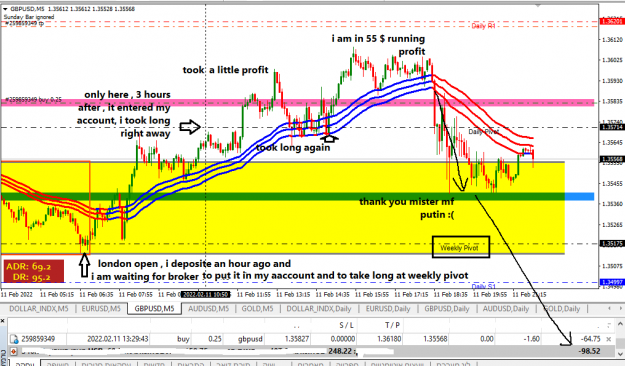Click the '11 Feb 18:35' time axis label

[x=450, y=295]
